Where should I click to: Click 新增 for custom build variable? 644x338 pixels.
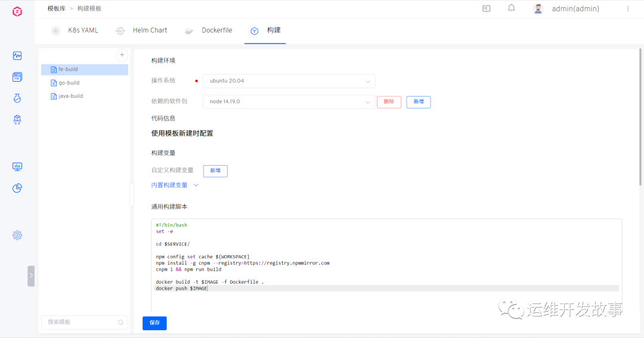point(215,170)
